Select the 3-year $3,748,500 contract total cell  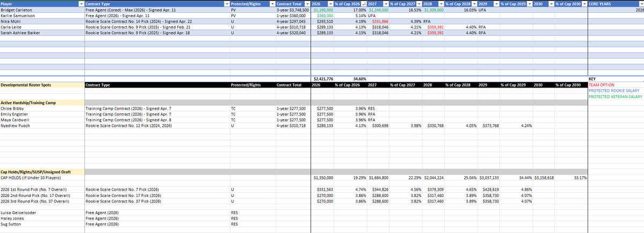tap(292, 10)
